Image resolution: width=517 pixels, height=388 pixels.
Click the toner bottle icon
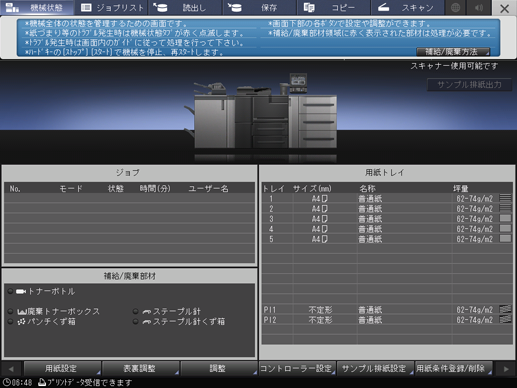tap(21, 292)
